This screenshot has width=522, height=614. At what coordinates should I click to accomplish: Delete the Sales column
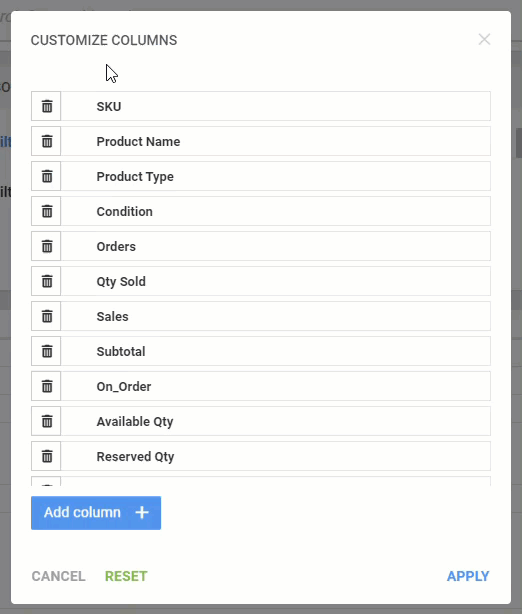[46, 316]
